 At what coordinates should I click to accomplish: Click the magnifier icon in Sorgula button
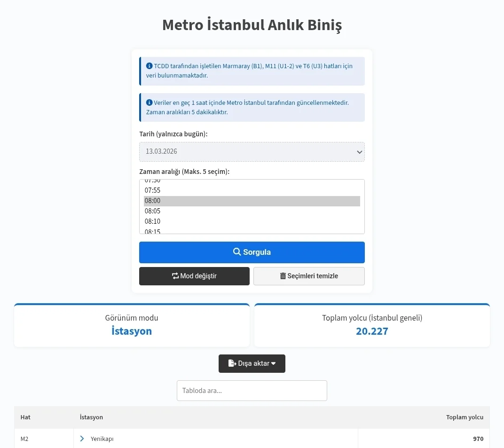pos(237,252)
